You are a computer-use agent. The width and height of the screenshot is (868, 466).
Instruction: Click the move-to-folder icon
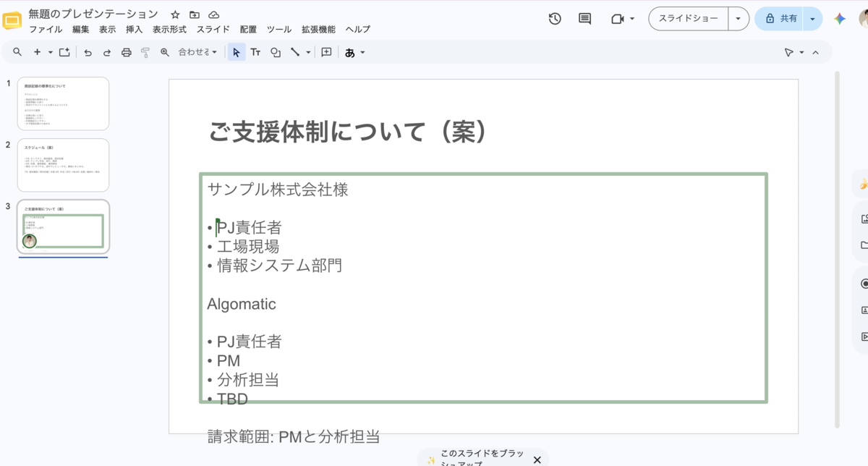tap(195, 14)
